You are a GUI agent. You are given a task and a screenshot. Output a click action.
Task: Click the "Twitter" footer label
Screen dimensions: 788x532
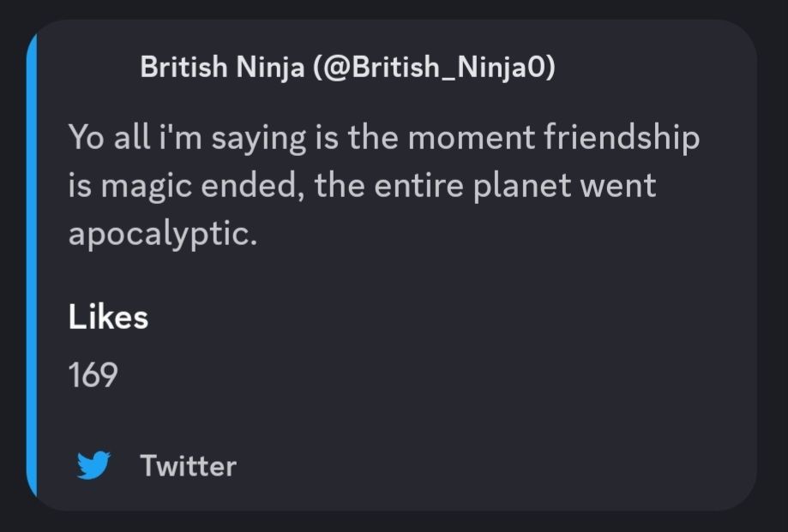pyautogui.click(x=188, y=466)
